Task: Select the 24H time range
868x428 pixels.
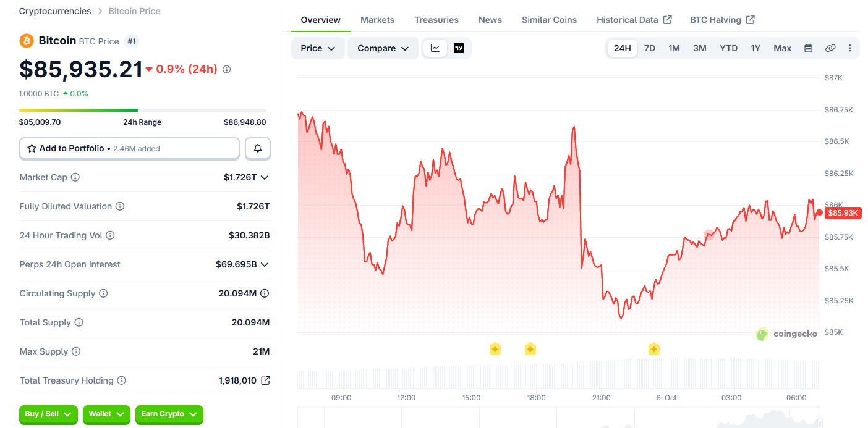Action: click(623, 48)
